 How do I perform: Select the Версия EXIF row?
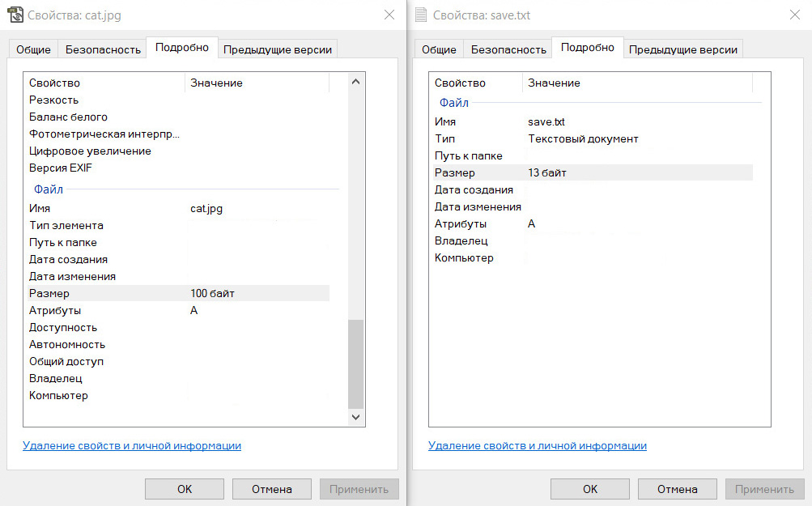176,168
